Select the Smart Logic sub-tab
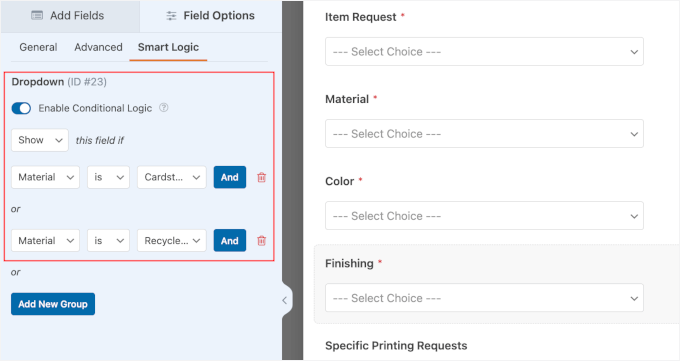This screenshot has width=680, height=361. click(168, 47)
